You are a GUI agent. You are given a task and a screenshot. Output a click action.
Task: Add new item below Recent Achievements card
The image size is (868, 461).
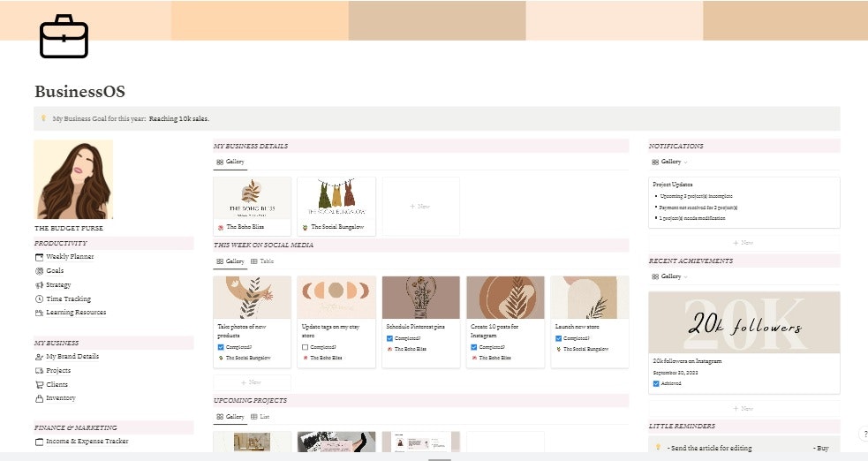(744, 408)
